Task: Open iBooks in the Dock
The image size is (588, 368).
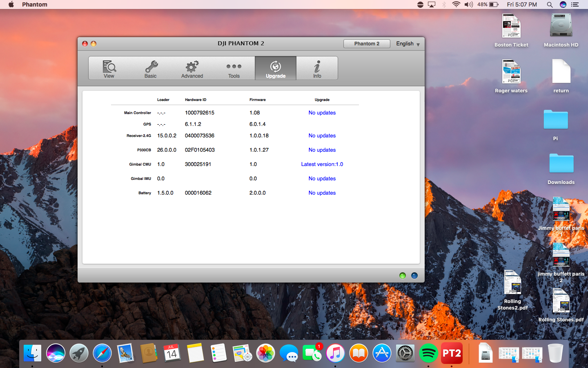Action: pos(359,353)
